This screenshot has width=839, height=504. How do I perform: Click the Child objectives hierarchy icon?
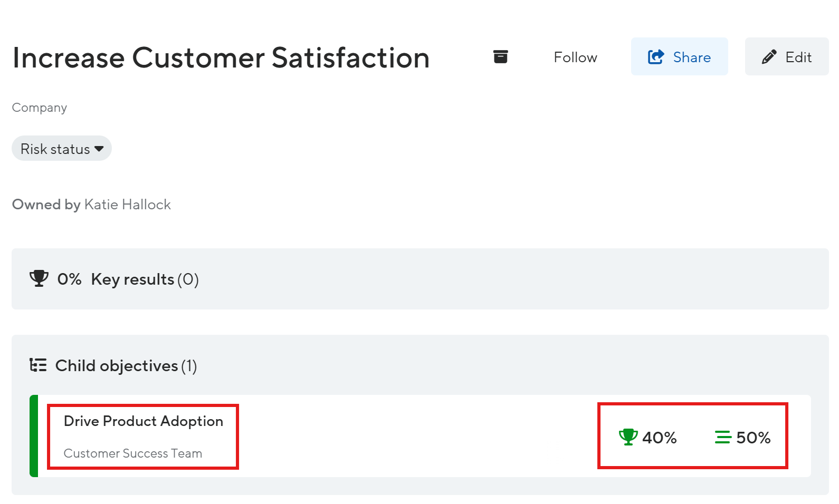point(38,365)
